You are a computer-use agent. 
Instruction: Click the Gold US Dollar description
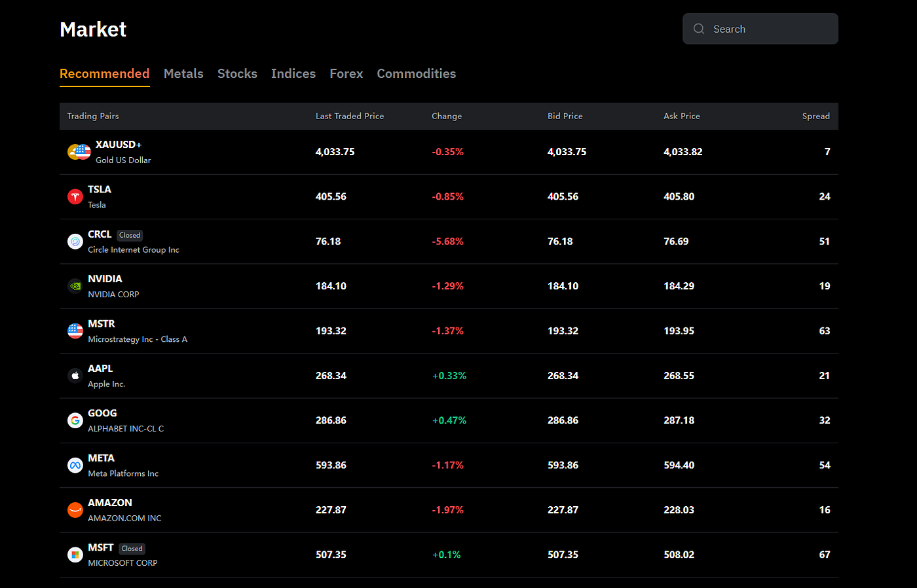point(123,160)
